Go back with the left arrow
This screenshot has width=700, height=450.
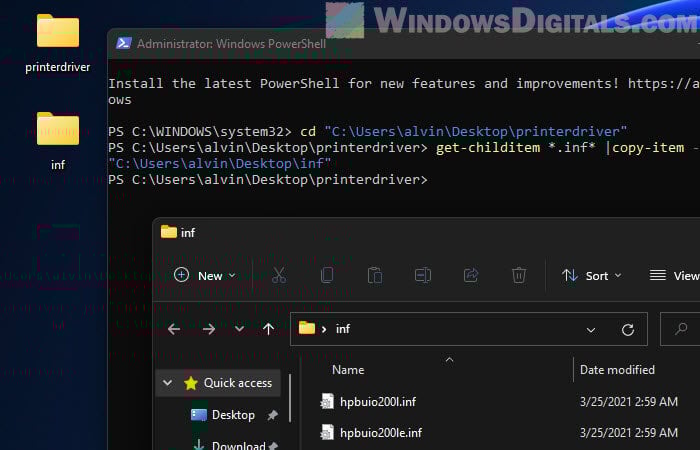[x=174, y=329]
